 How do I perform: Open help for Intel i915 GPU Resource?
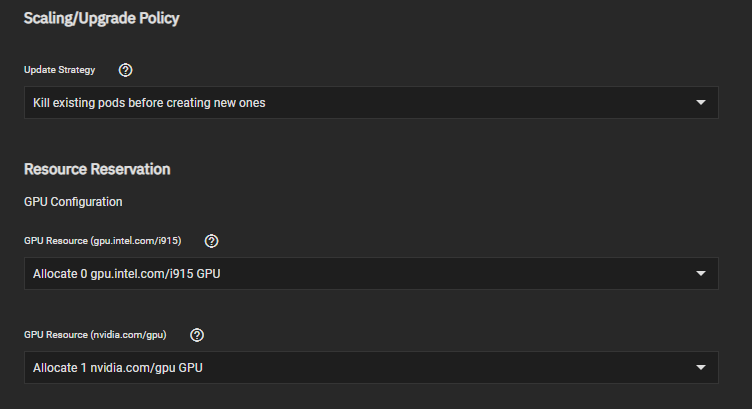coord(211,241)
